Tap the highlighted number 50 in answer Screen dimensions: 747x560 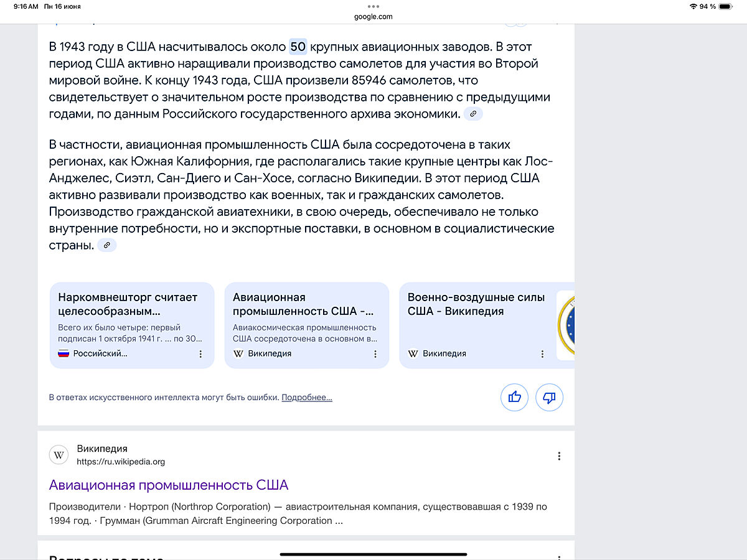[x=298, y=47]
